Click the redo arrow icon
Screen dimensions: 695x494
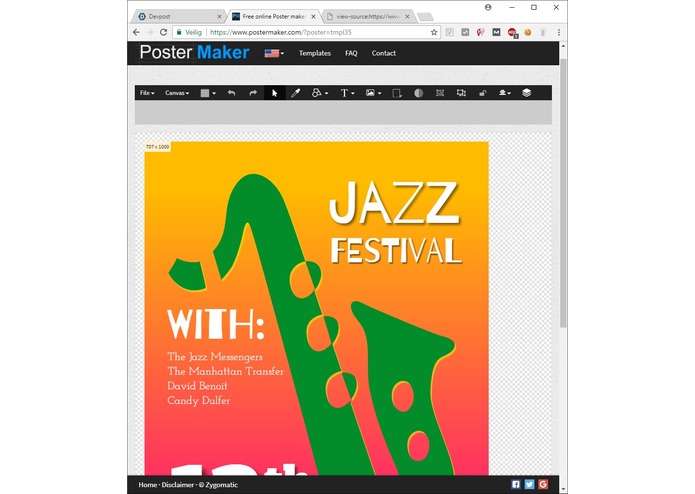(253, 93)
